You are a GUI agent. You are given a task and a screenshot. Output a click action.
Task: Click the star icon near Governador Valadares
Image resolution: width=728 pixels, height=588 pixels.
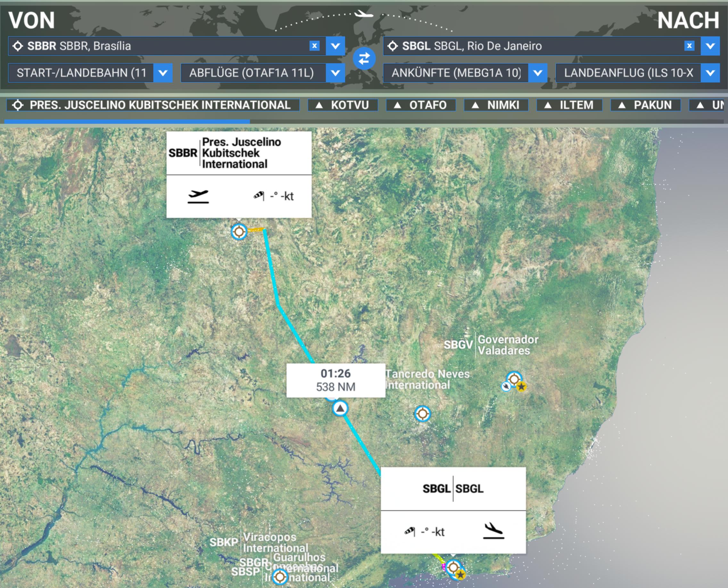click(521, 387)
